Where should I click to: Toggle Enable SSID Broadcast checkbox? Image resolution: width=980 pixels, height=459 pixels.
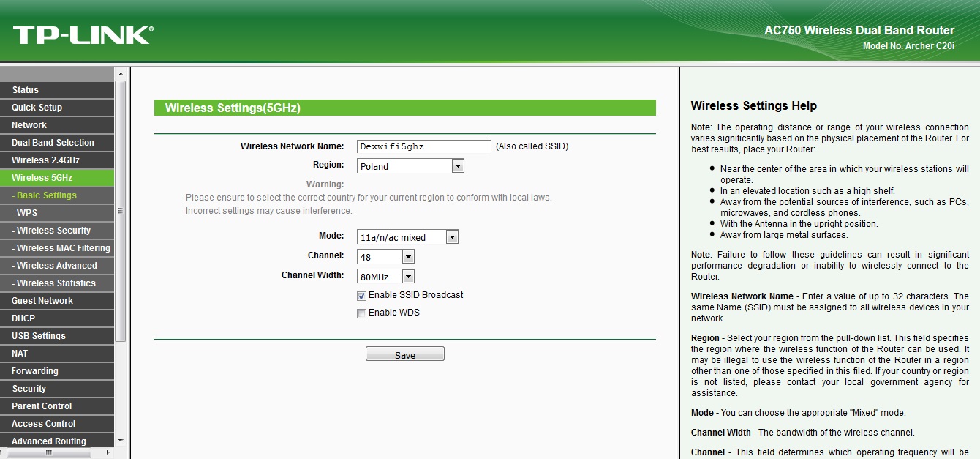click(x=362, y=296)
